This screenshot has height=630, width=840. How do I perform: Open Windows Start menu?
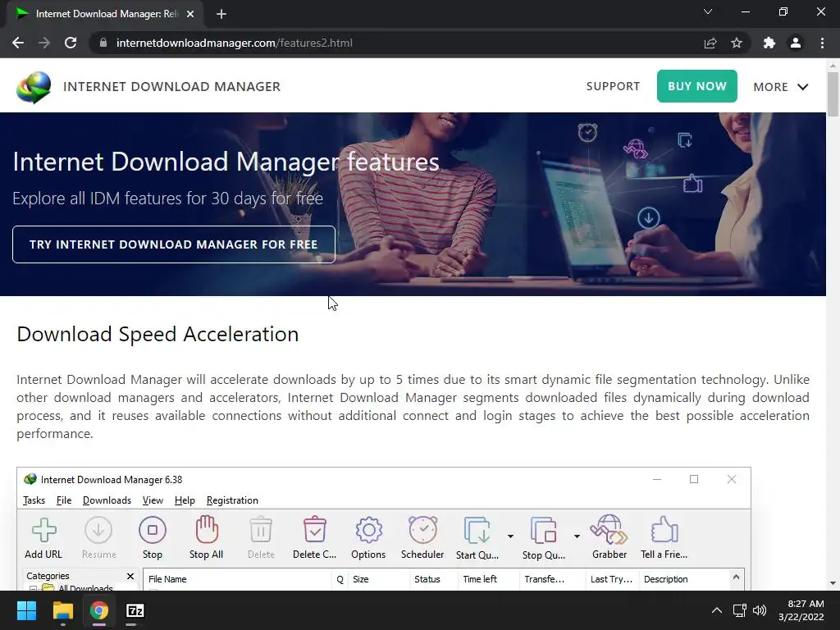click(x=26, y=610)
